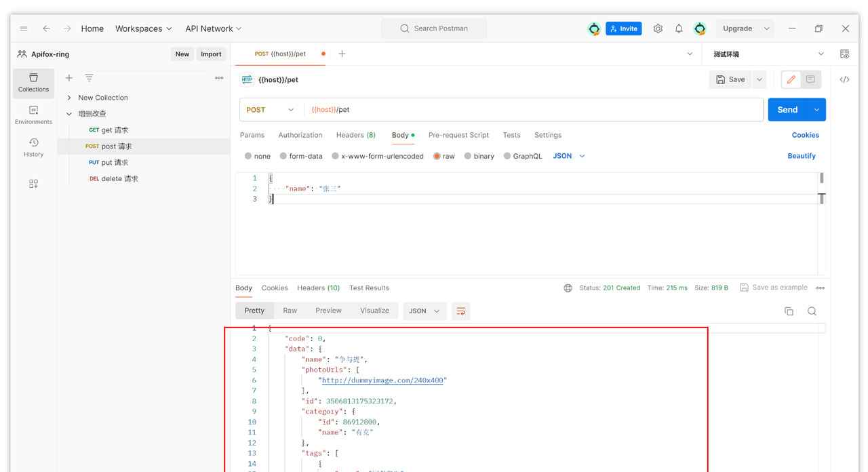Change the response JSON format dropdown
This screenshot has height=472, width=868.
pyautogui.click(x=425, y=311)
